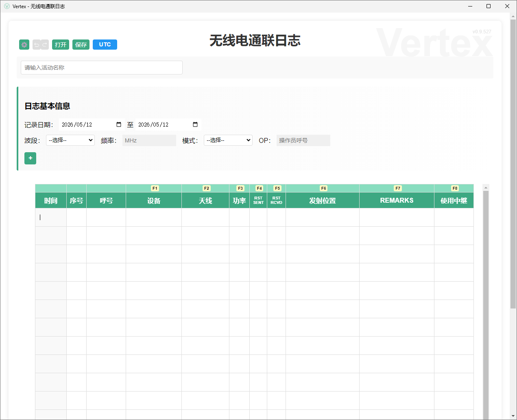Open the start date calendar picker icon
517x420 pixels.
click(x=119, y=125)
